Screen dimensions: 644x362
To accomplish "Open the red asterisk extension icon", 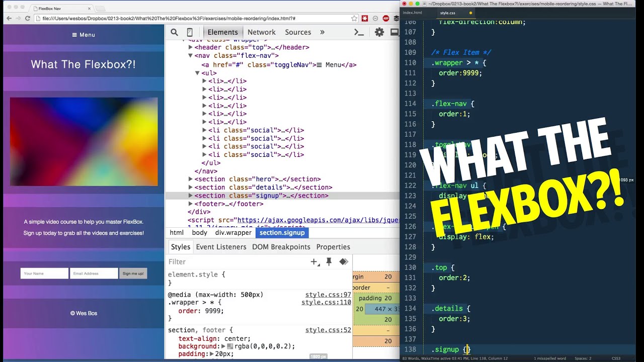I will 365,19.
